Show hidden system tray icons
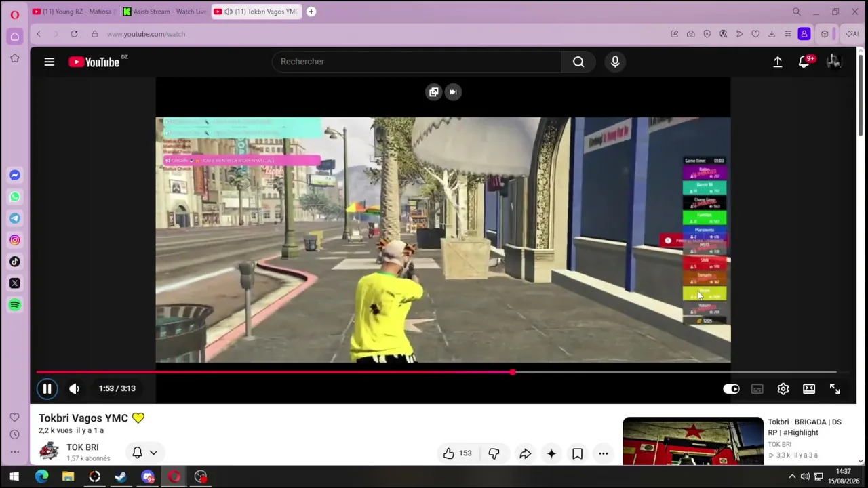This screenshot has height=488, width=868. coord(791,476)
